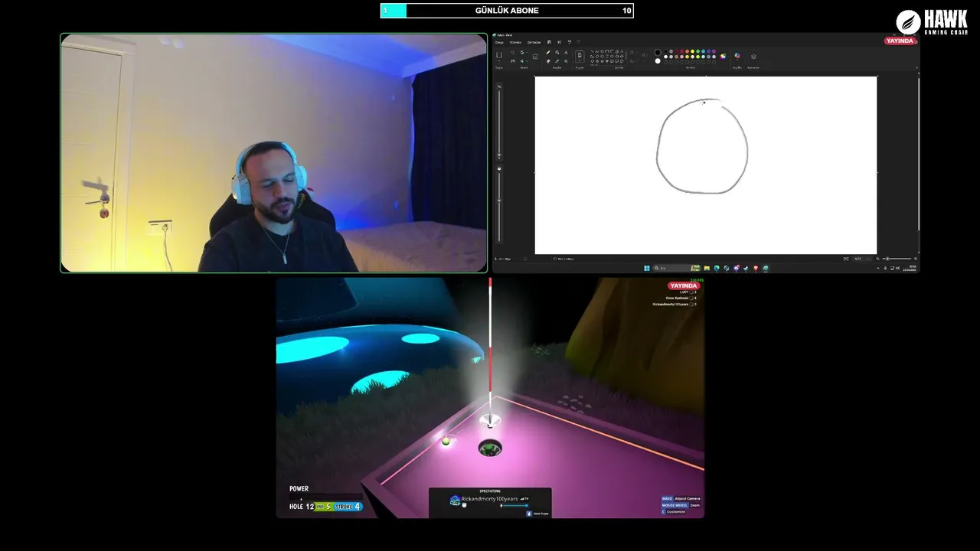The width and height of the screenshot is (980, 551).
Task: Select the Pencil tool in Paint
Action: [x=547, y=52]
